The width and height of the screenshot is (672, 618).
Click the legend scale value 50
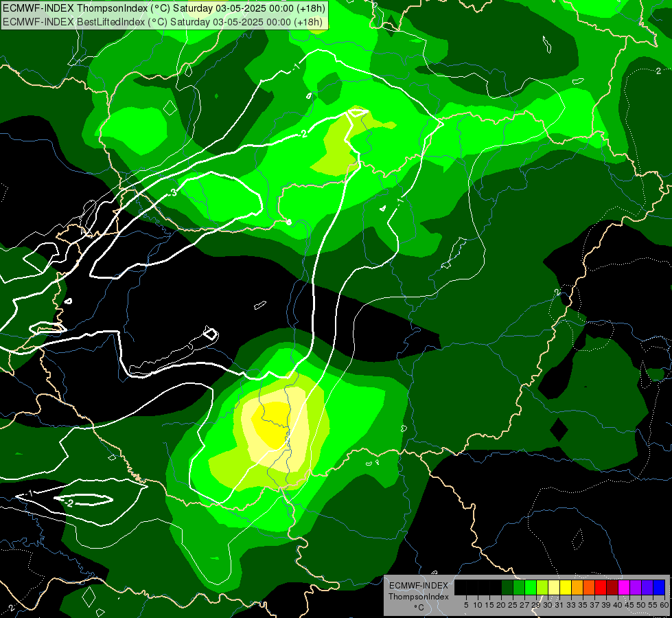(x=642, y=605)
